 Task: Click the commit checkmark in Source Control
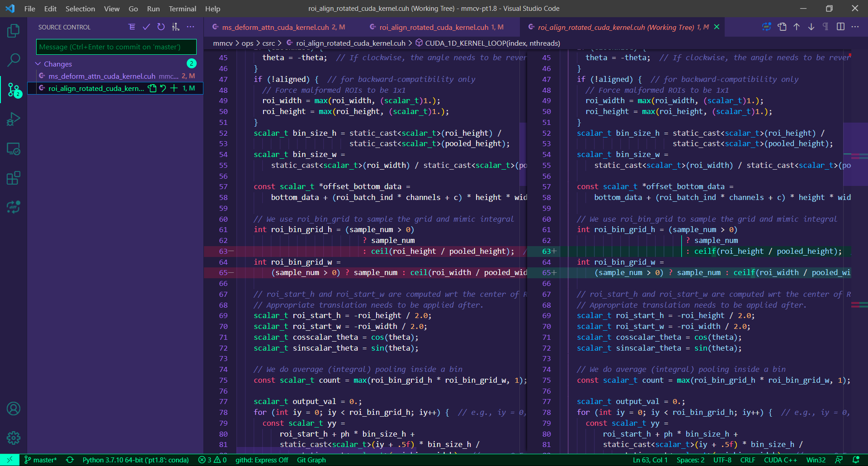[x=146, y=27]
